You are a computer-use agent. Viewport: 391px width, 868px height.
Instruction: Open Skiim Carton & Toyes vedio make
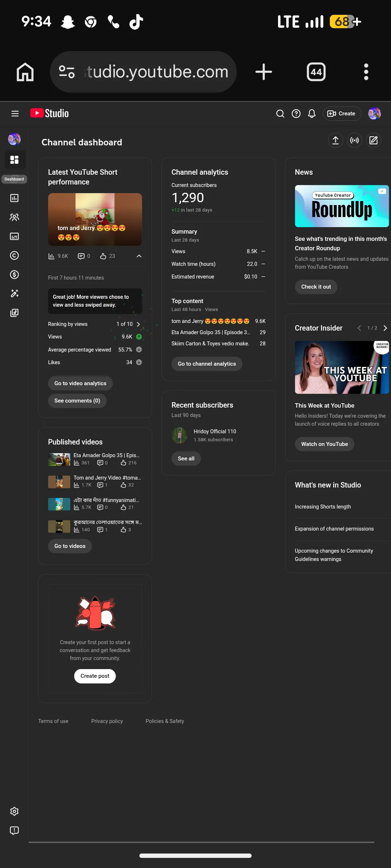pyautogui.click(x=218, y=344)
